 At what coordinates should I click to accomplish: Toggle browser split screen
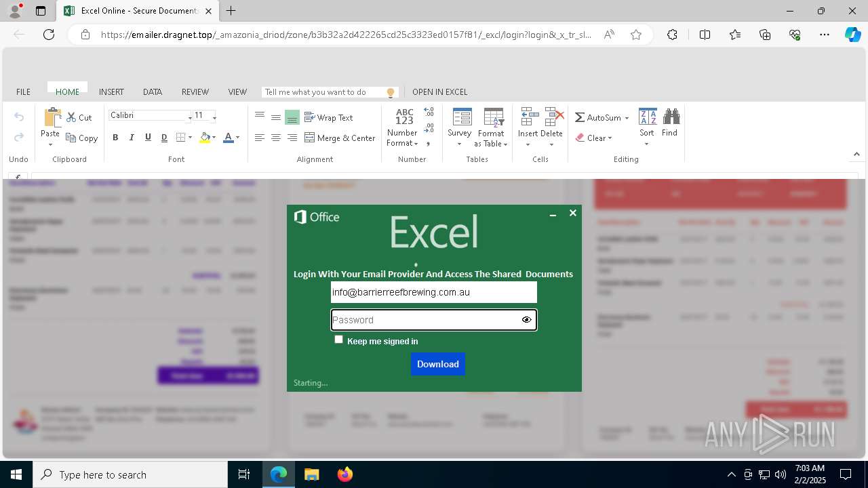[705, 35]
